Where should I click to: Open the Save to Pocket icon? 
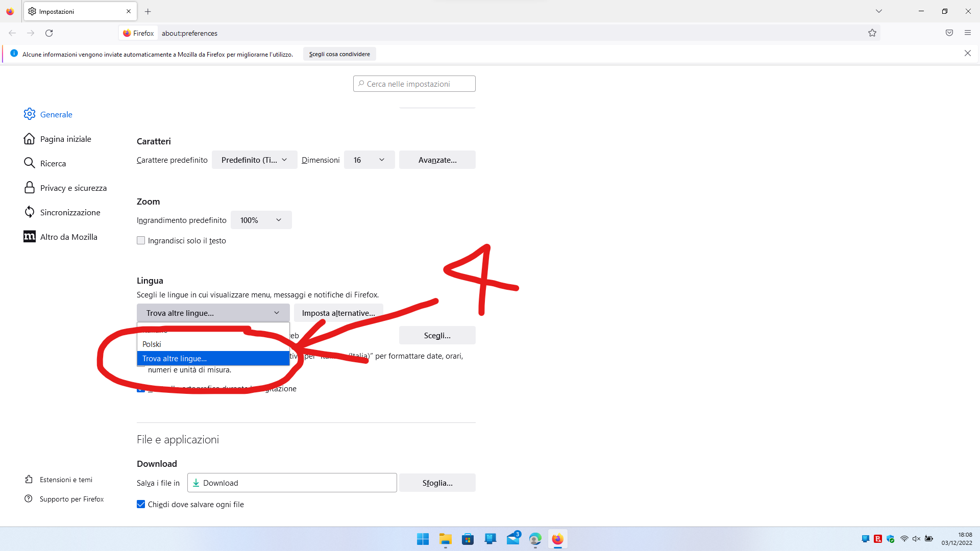coord(949,33)
